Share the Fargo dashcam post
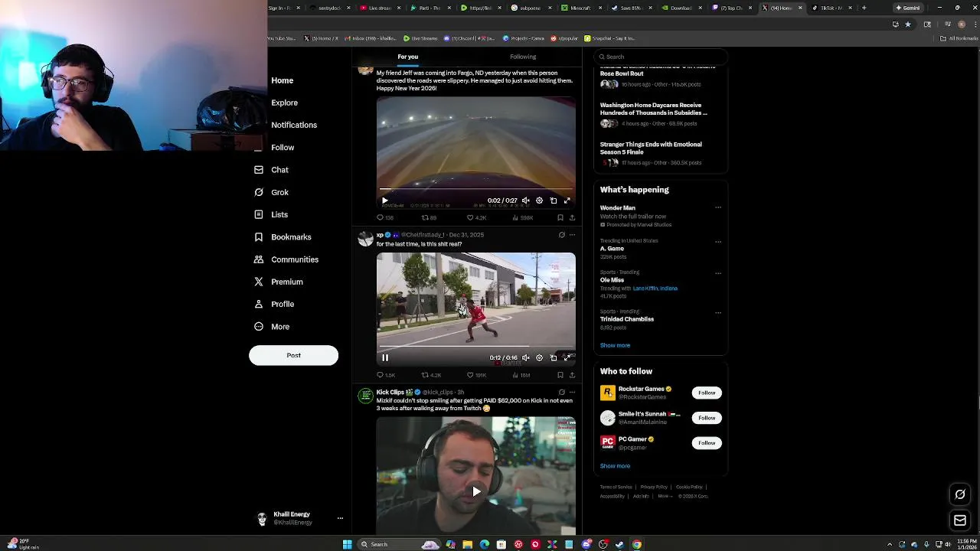980x551 pixels. point(572,217)
